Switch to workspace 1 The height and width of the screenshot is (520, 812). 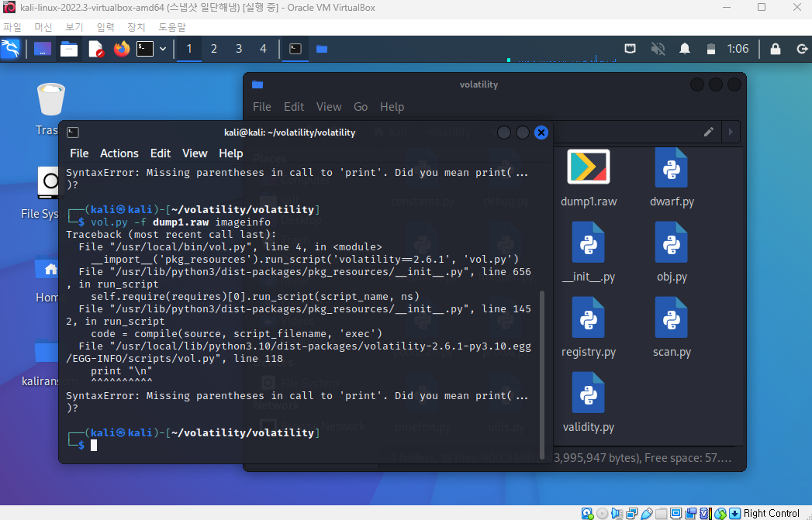coord(189,49)
